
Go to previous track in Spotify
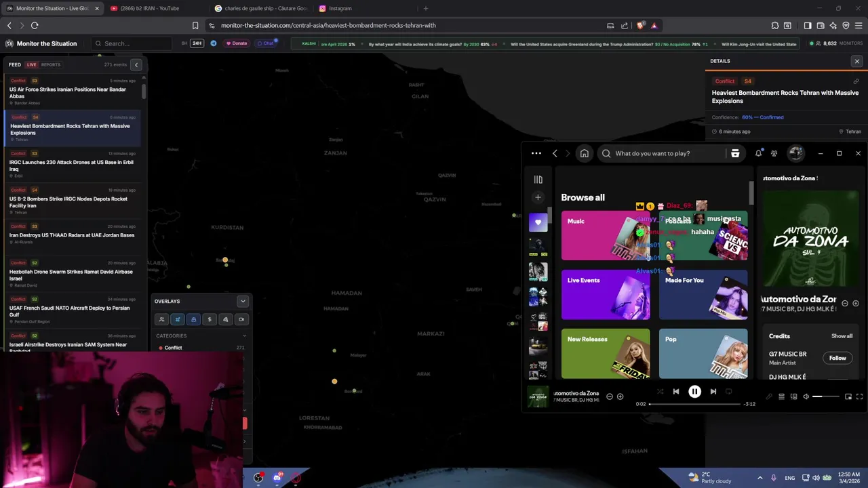676,391
